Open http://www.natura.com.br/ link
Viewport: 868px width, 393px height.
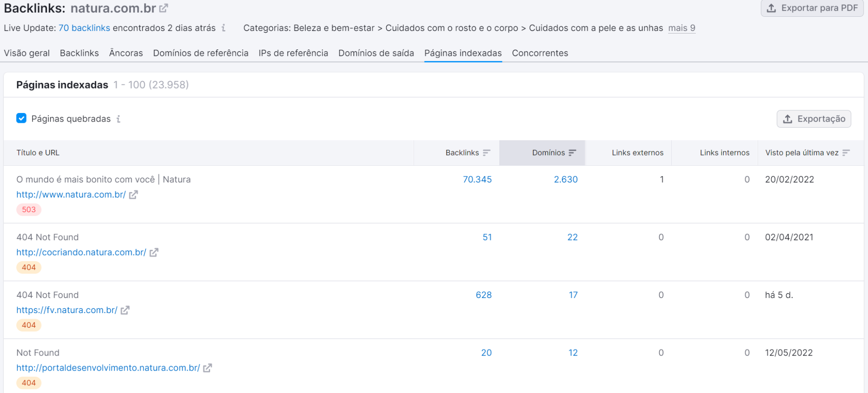(x=71, y=195)
